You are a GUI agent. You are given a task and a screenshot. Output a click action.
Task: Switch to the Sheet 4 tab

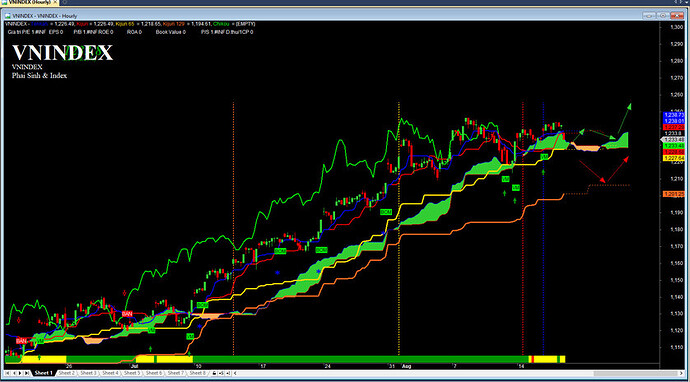pyautogui.click(x=110, y=373)
